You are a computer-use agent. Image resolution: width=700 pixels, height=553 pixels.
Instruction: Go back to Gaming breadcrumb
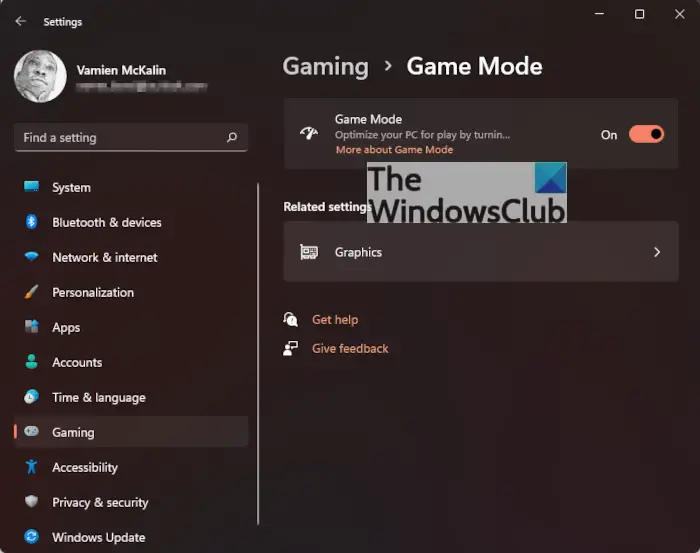(x=325, y=67)
